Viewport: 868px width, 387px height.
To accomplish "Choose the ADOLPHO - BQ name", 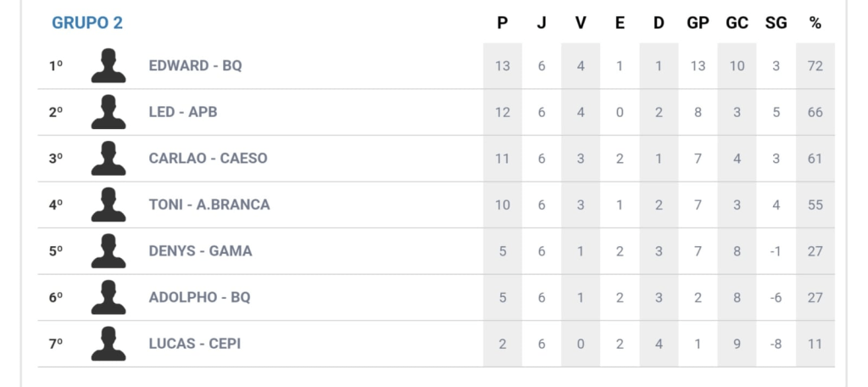I will click(199, 298).
